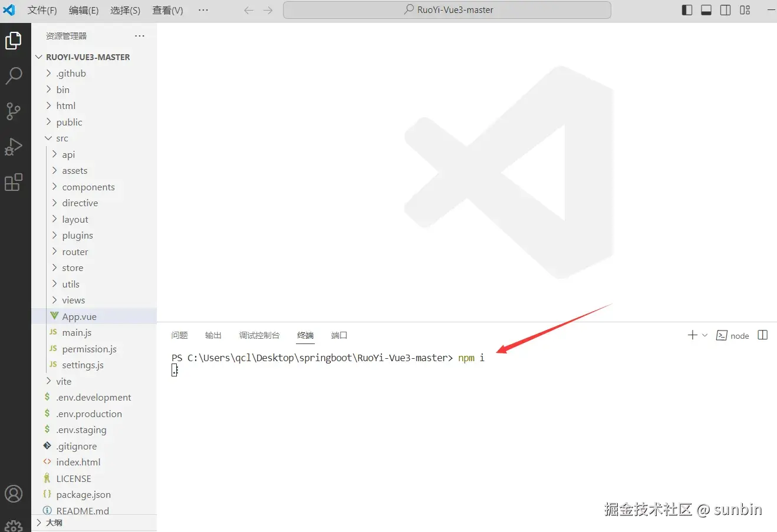This screenshot has width=777, height=532.
Task: Expand the components folder
Action: pos(94,187)
